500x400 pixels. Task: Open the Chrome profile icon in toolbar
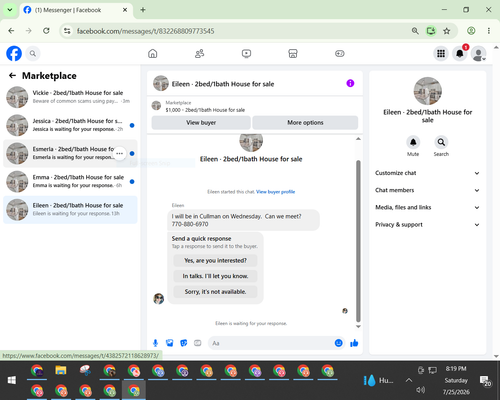[x=471, y=31]
